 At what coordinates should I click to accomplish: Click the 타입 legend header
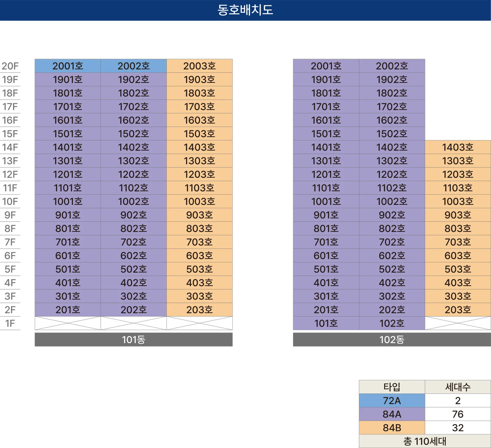tap(392, 387)
